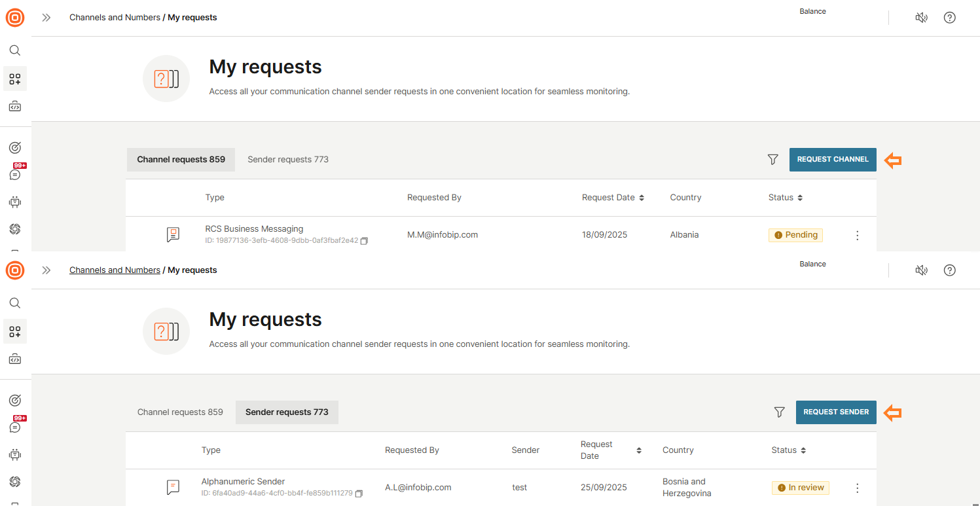Sort Request Date in the Alphanumeric Sender table
The height and width of the screenshot is (506, 980).
point(639,450)
